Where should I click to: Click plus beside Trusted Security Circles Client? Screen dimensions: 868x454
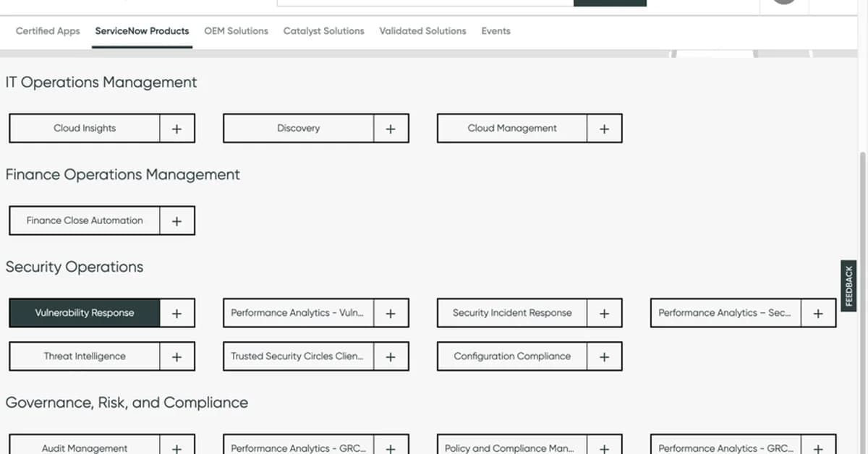pyautogui.click(x=391, y=357)
